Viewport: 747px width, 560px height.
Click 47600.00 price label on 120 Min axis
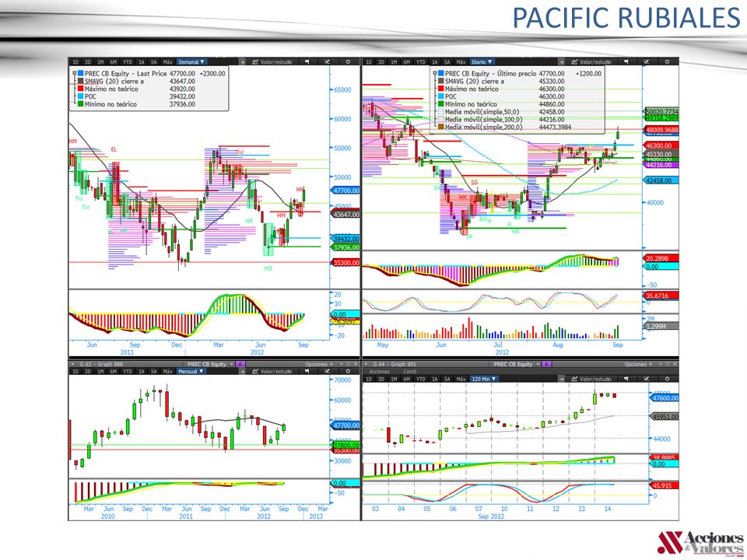[x=664, y=397]
